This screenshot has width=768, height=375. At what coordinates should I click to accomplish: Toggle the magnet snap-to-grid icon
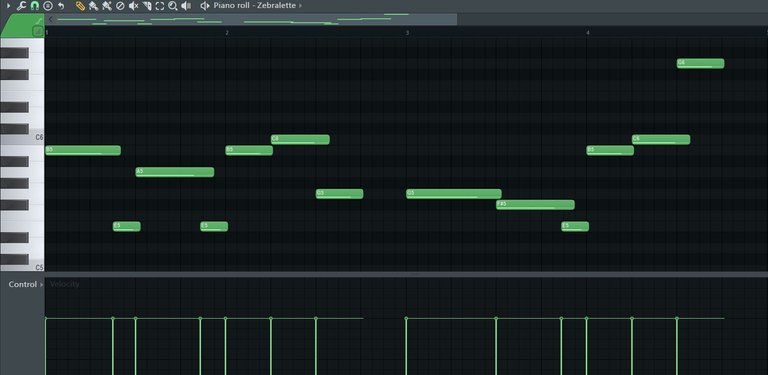34,6
